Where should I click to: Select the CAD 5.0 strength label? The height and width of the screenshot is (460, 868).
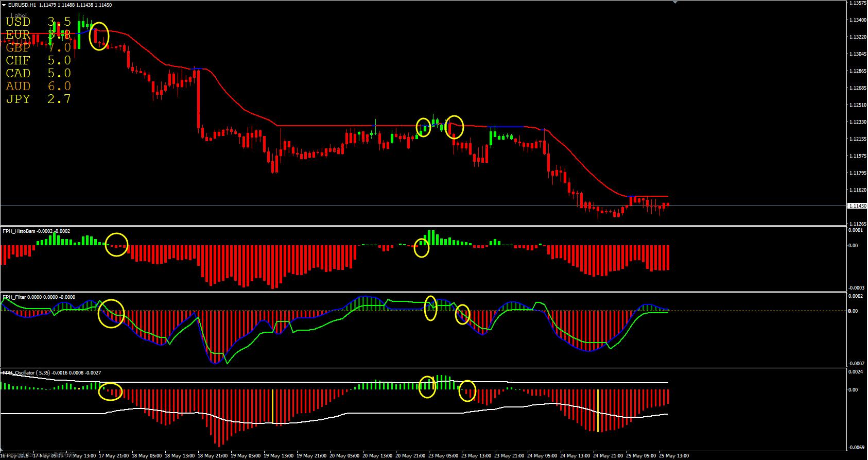click(38, 73)
